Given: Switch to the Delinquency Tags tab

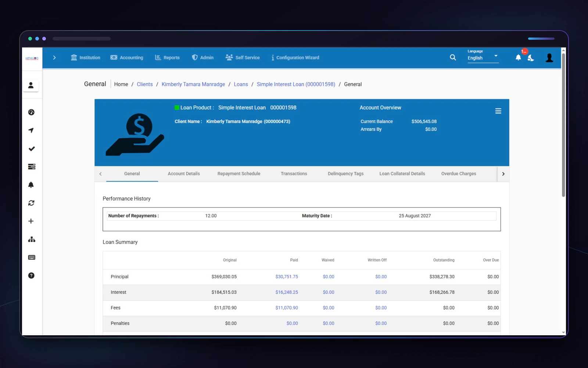Looking at the screenshot, I should click(345, 174).
